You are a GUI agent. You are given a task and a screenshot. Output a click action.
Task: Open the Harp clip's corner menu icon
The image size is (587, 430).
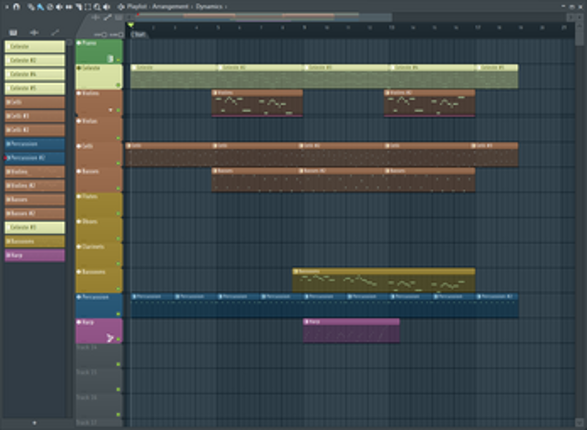click(306, 322)
